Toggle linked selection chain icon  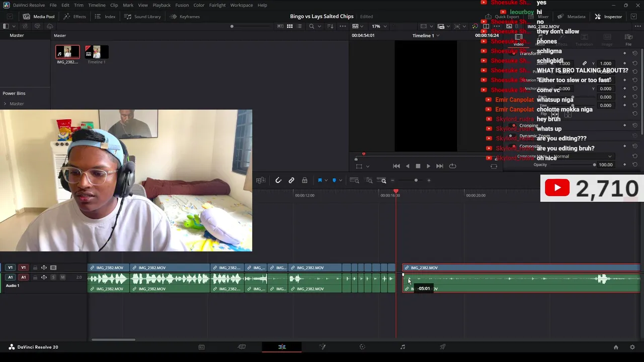click(x=291, y=180)
